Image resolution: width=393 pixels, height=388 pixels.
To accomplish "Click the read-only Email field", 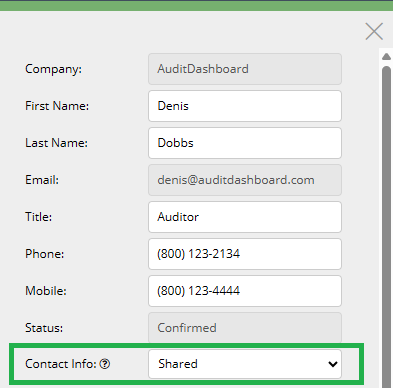I will pyautogui.click(x=245, y=180).
